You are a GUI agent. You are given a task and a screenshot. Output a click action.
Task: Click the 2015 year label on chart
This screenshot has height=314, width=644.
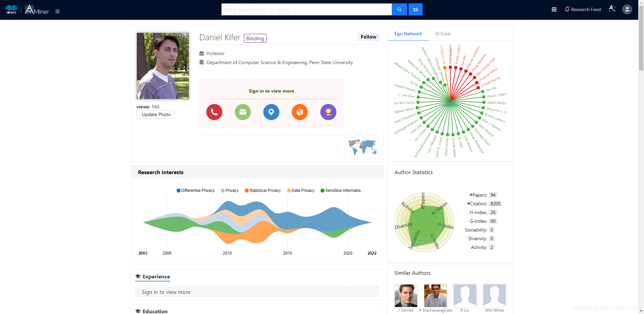click(x=287, y=253)
